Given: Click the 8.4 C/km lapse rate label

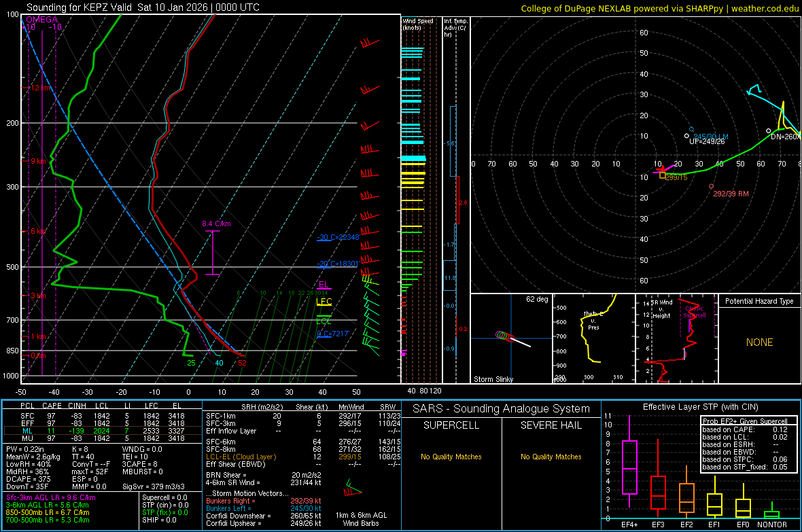Looking at the screenshot, I should coord(216,224).
